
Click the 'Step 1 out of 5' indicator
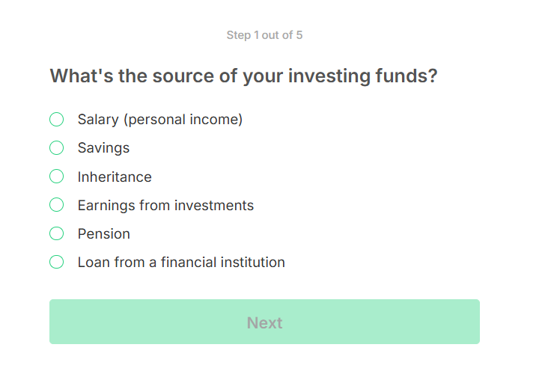(264, 35)
